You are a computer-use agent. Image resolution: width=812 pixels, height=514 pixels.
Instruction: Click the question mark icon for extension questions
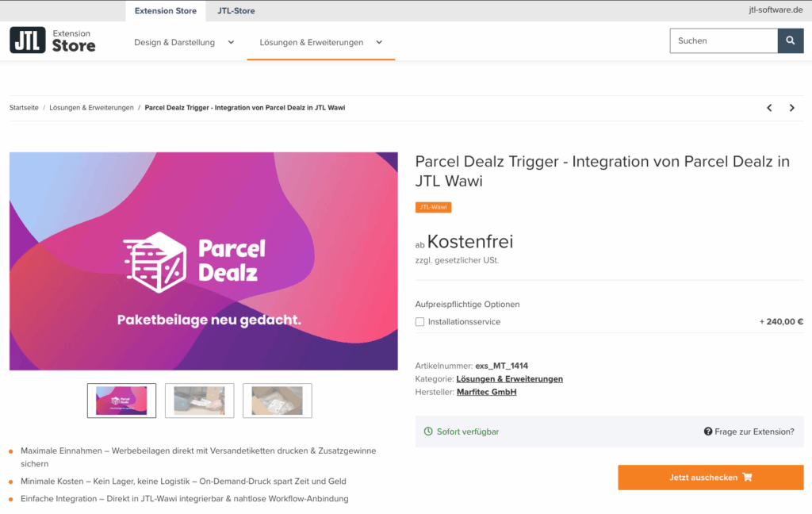708,432
